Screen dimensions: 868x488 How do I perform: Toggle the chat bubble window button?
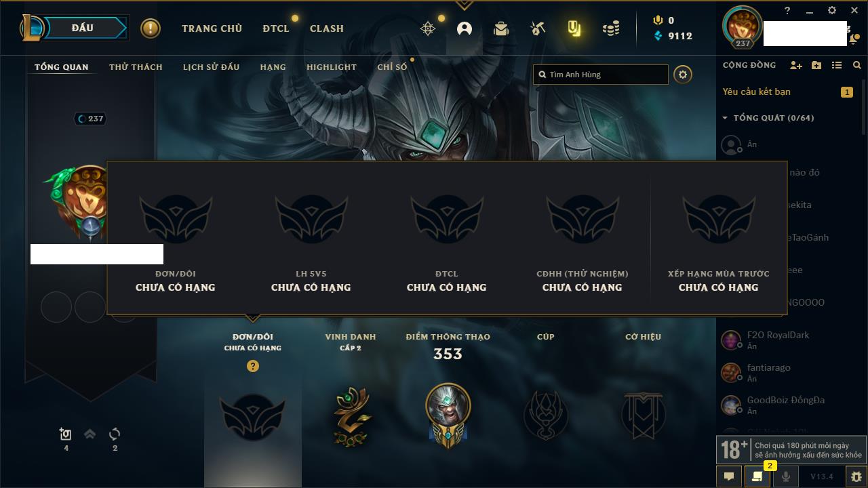coord(729,476)
